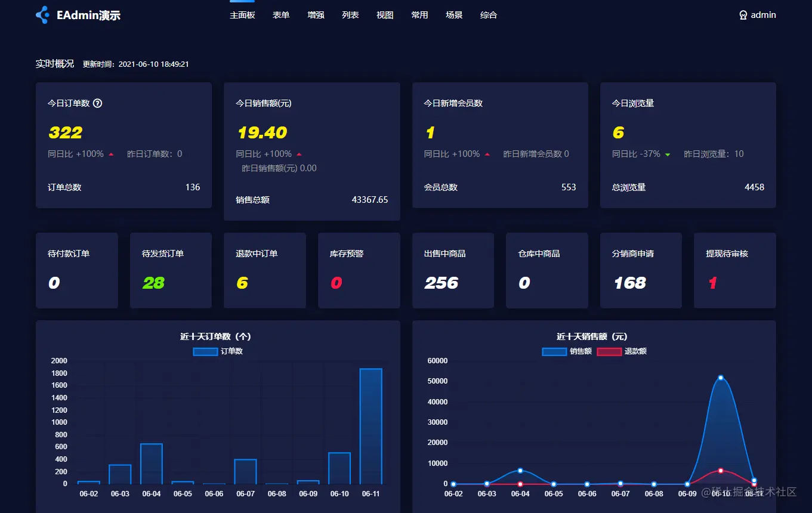
Task: Click the 昨日订单数: 0 text
Action: point(155,154)
